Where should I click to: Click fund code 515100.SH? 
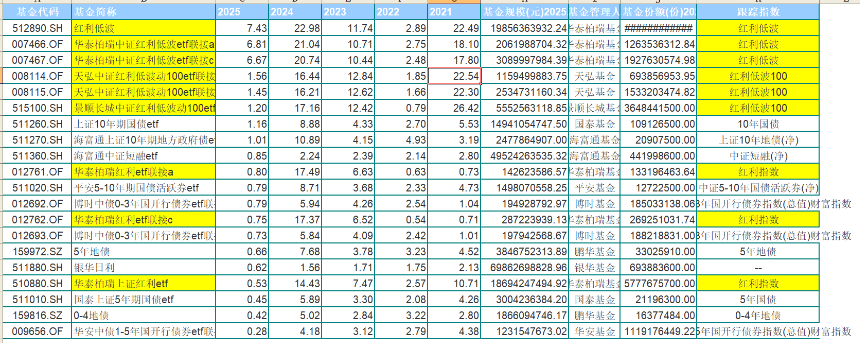(x=37, y=108)
